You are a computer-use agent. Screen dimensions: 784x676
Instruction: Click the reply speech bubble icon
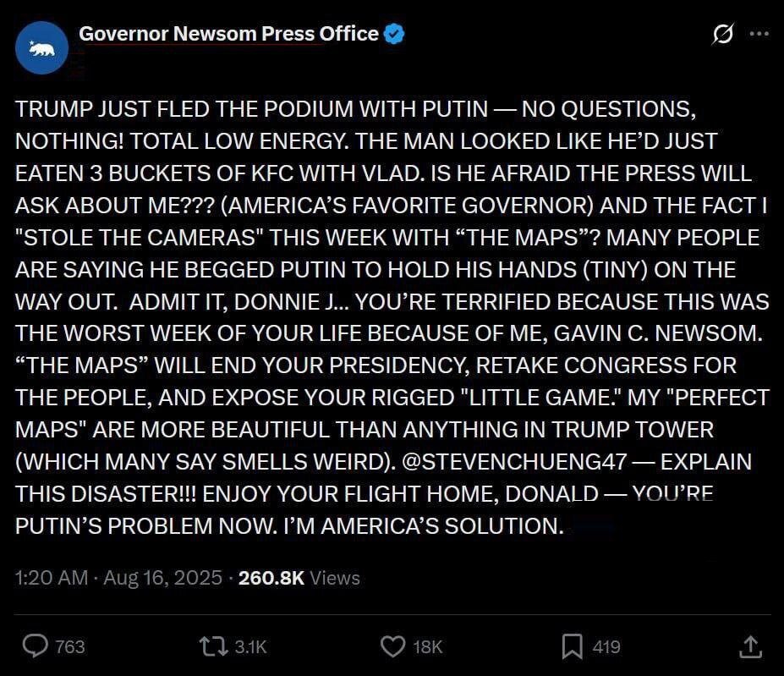tap(35, 646)
